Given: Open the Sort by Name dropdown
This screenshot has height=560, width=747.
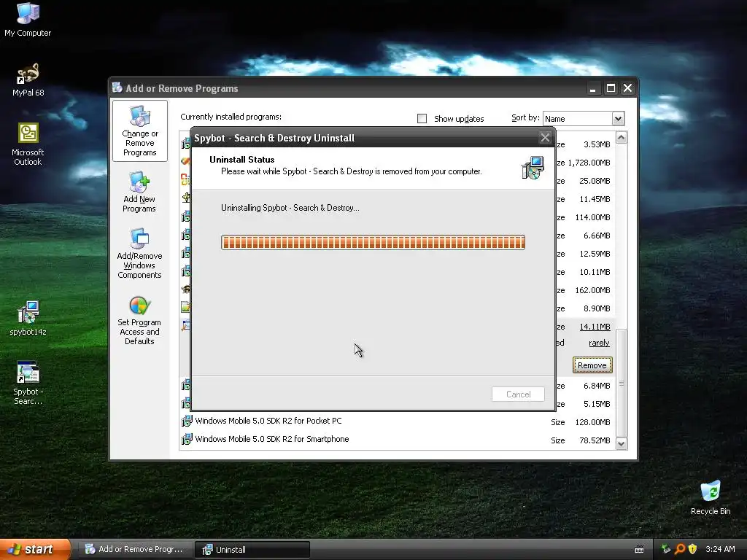Looking at the screenshot, I should coord(618,119).
